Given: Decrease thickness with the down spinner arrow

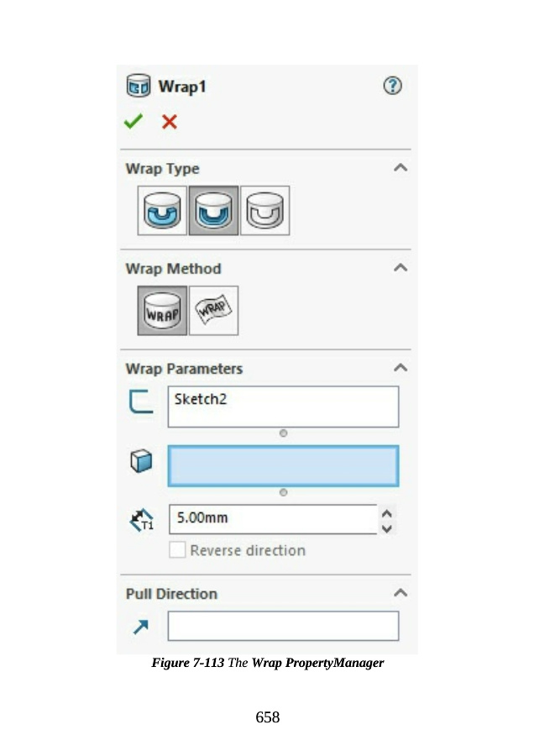Looking at the screenshot, I should click(386, 528).
